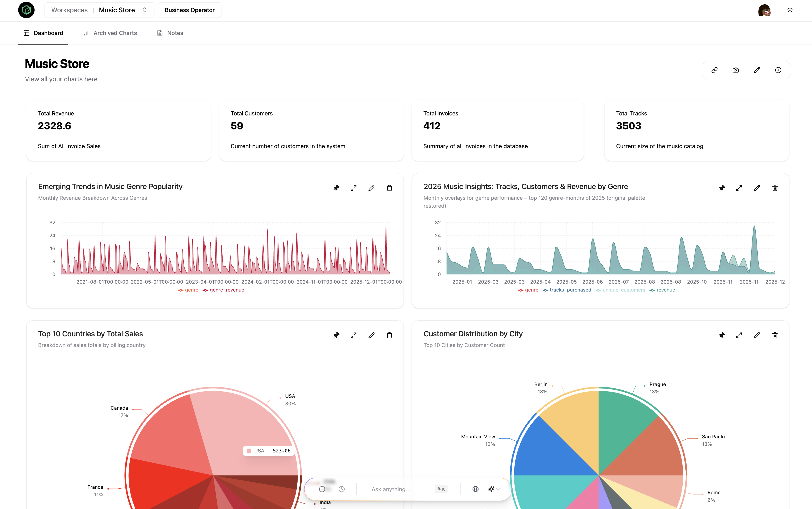This screenshot has width=812, height=509.
Task: Toggle the genre legend in Emerging Trends chart
Action: pos(188,290)
